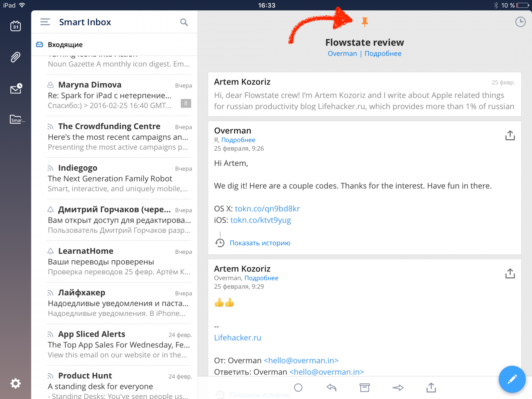Show Подробнее in Overman's message header
Screen dimensions: 532x399
[238, 140]
